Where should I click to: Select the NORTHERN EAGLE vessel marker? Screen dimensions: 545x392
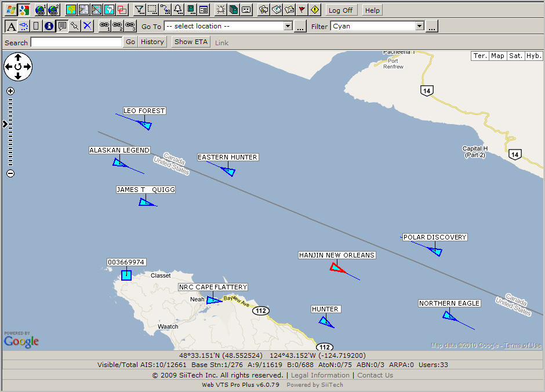[448, 316]
